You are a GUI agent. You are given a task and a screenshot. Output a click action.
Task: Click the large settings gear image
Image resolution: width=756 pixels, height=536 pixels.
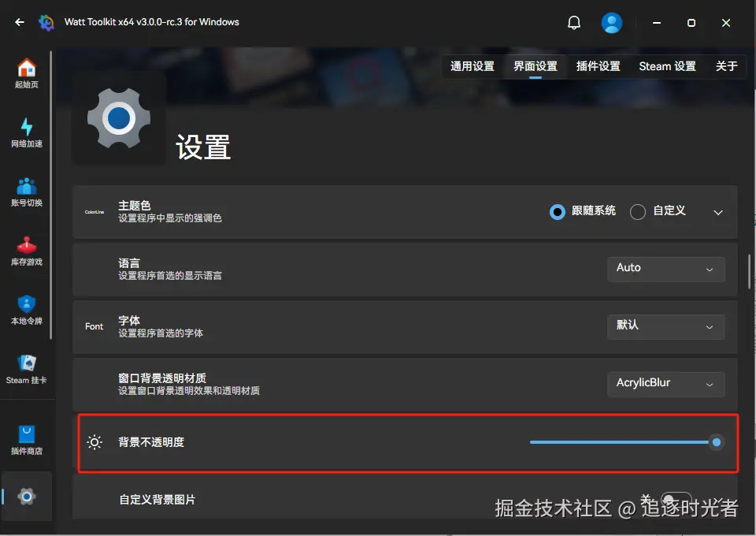click(x=119, y=118)
